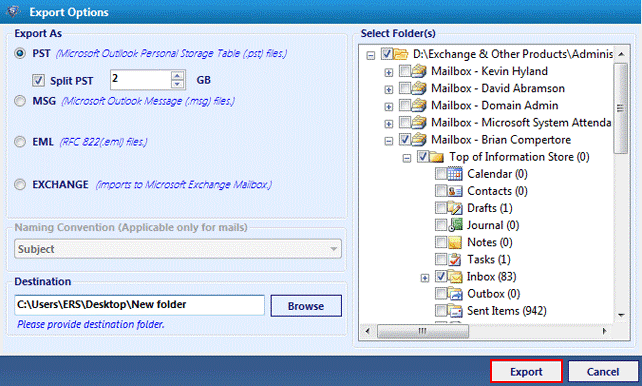The width and height of the screenshot is (642, 386).
Task: Check the Mailbox - David Abramson checkbox
Action: point(405,88)
